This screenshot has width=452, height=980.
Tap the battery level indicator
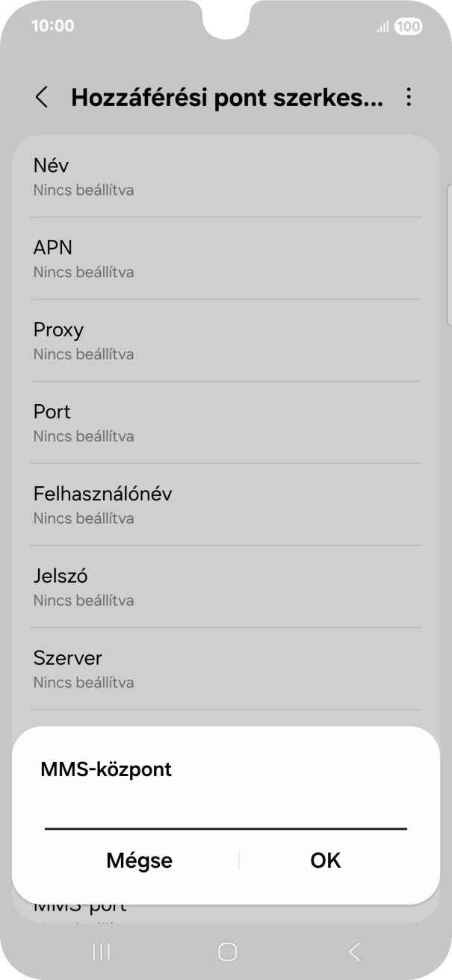[407, 25]
